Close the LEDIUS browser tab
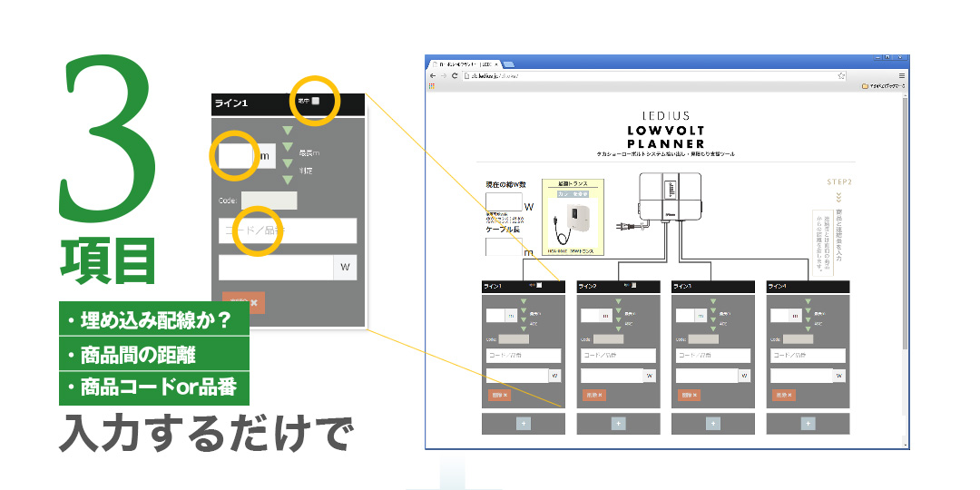The image size is (980, 490). [x=496, y=64]
